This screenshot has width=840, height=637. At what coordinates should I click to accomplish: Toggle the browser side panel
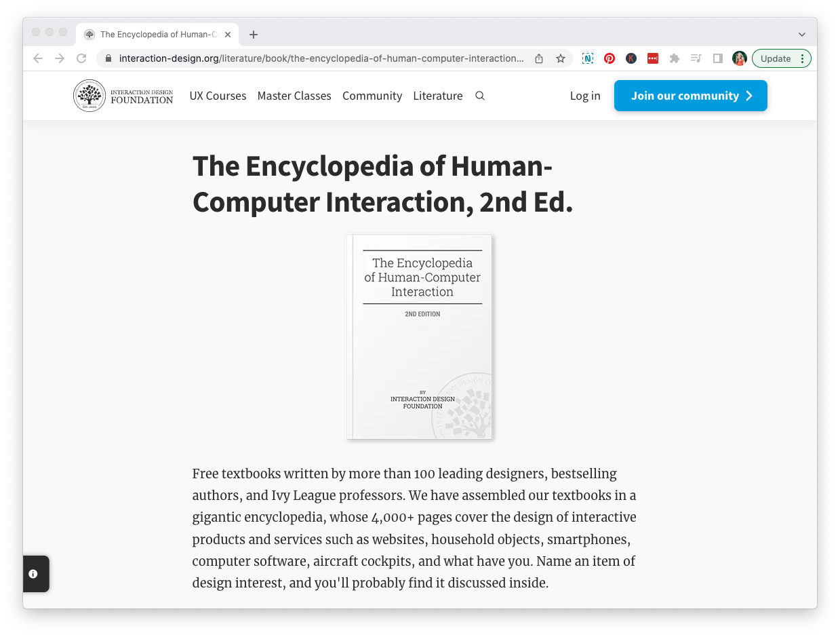(x=717, y=58)
